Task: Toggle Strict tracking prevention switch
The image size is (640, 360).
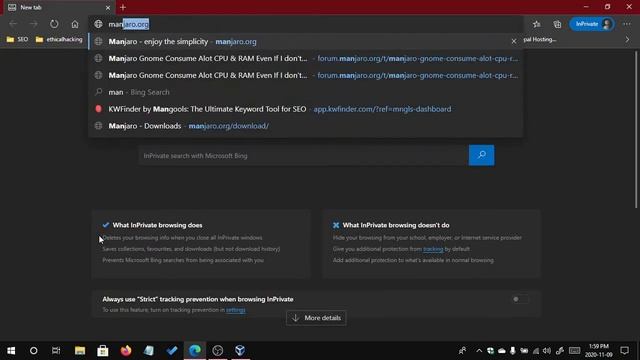Action: tap(520, 299)
